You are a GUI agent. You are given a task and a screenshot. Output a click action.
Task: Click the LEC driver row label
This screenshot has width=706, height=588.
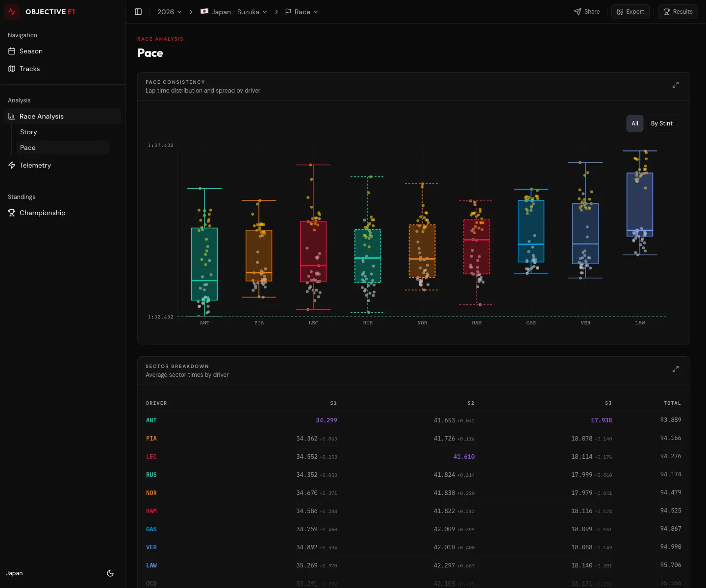click(151, 457)
